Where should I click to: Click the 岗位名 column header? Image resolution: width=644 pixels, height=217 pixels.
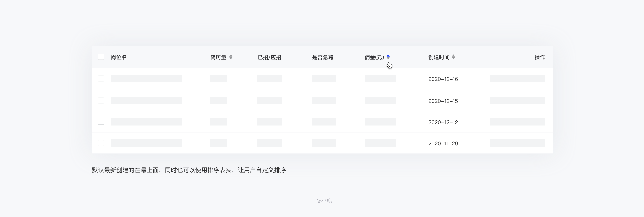(119, 57)
